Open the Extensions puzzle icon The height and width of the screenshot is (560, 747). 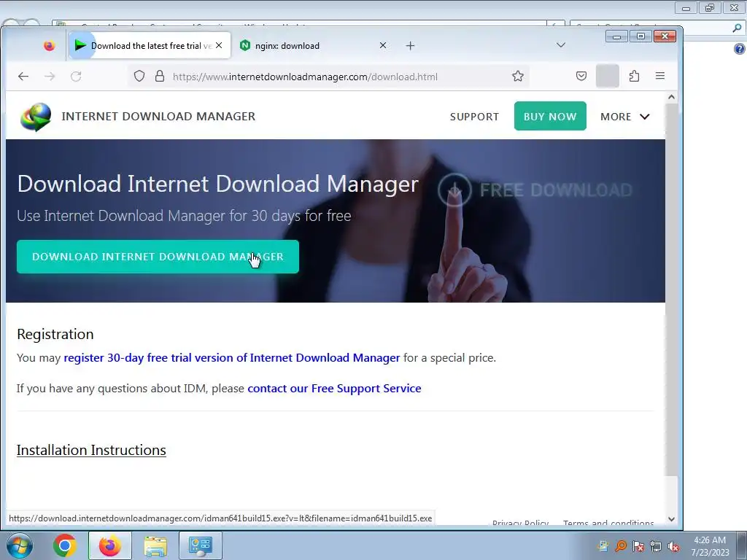coord(634,76)
